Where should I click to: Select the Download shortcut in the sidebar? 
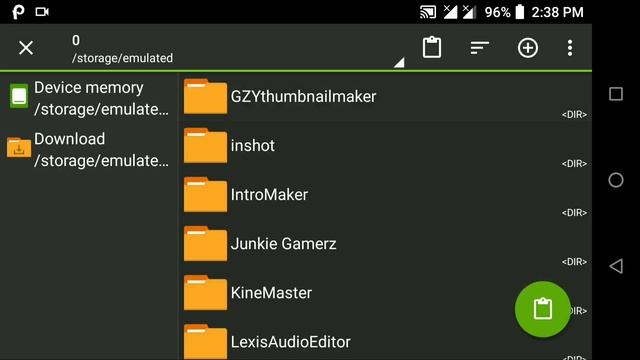tap(89, 149)
